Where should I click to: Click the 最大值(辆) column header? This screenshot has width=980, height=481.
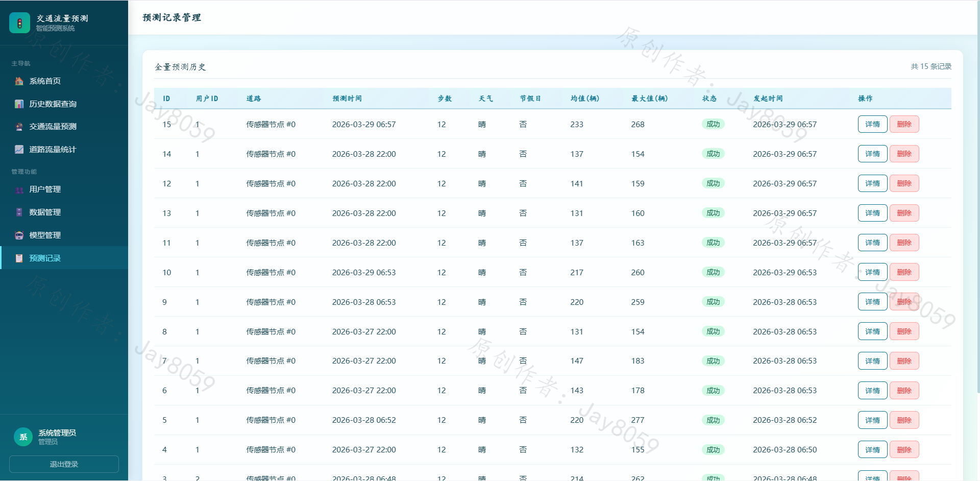[649, 99]
